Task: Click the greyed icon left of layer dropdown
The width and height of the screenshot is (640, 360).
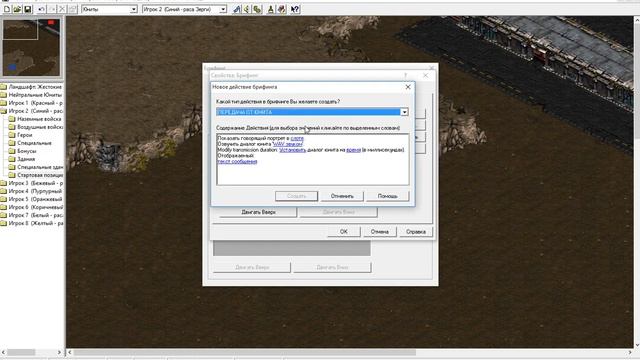Action: pyautogui.click(x=73, y=9)
